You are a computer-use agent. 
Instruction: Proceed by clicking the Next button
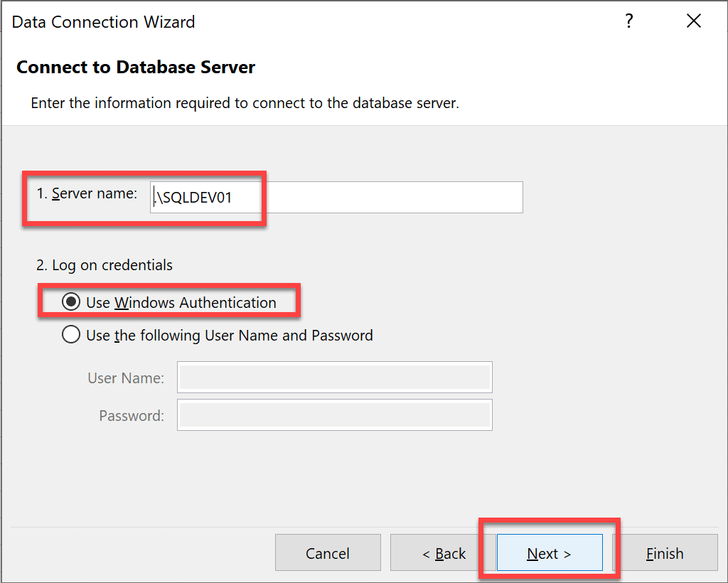[x=549, y=553]
